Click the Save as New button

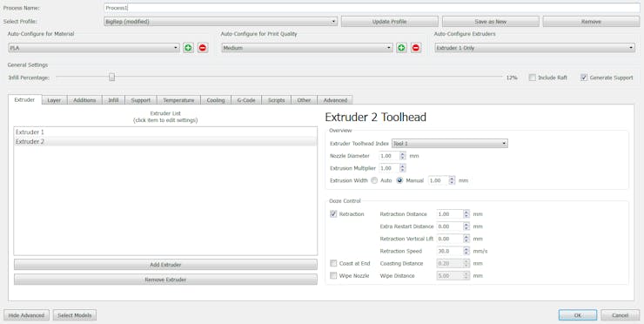[490, 22]
